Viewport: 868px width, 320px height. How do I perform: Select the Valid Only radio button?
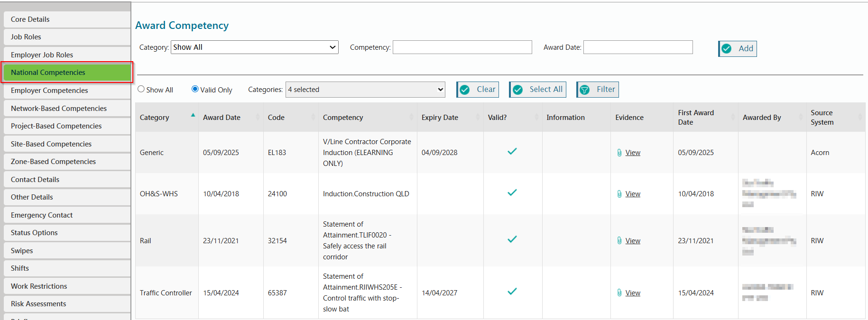pyautogui.click(x=195, y=89)
